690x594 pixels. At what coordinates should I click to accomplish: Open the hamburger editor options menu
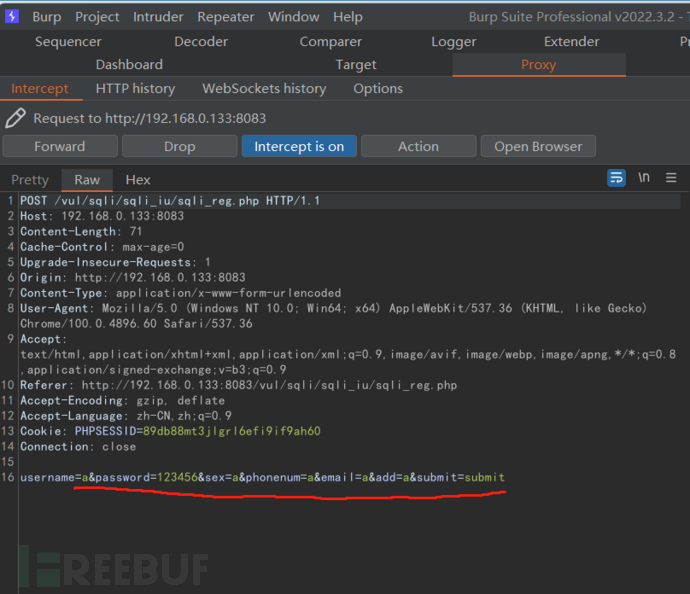pyautogui.click(x=671, y=178)
